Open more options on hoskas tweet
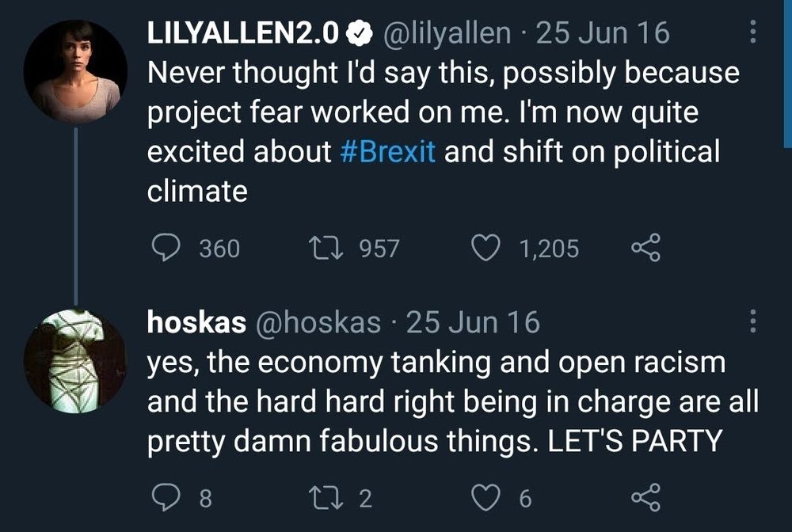 click(752, 321)
